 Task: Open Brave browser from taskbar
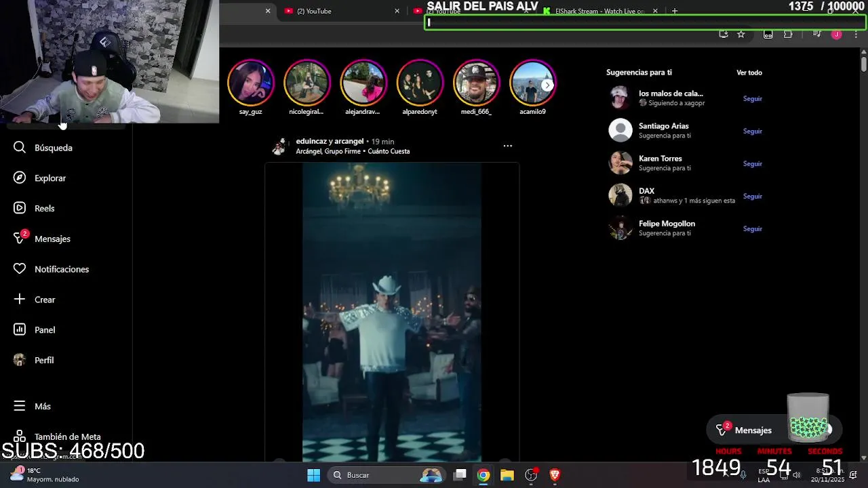[555, 475]
